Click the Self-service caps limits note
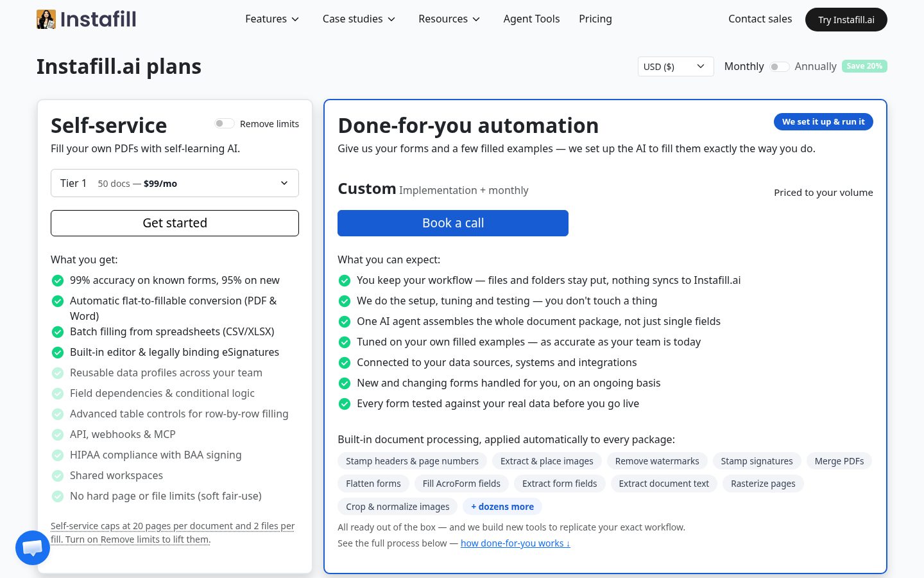The width and height of the screenshot is (924, 578). point(173,532)
